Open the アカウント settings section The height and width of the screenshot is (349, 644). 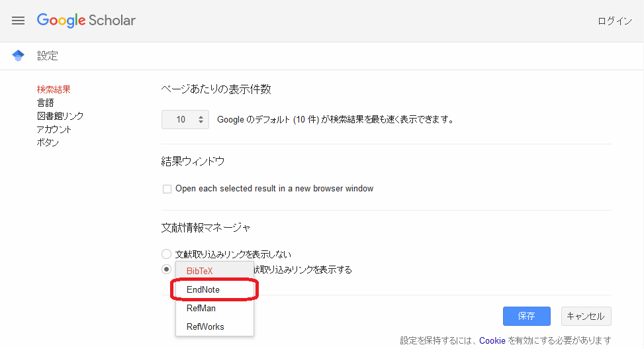tap(54, 129)
